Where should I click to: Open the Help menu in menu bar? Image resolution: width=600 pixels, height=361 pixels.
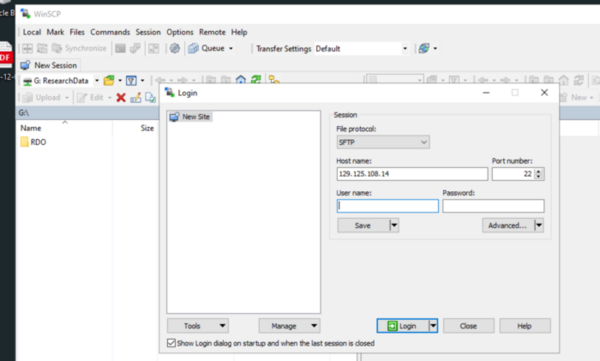239,32
